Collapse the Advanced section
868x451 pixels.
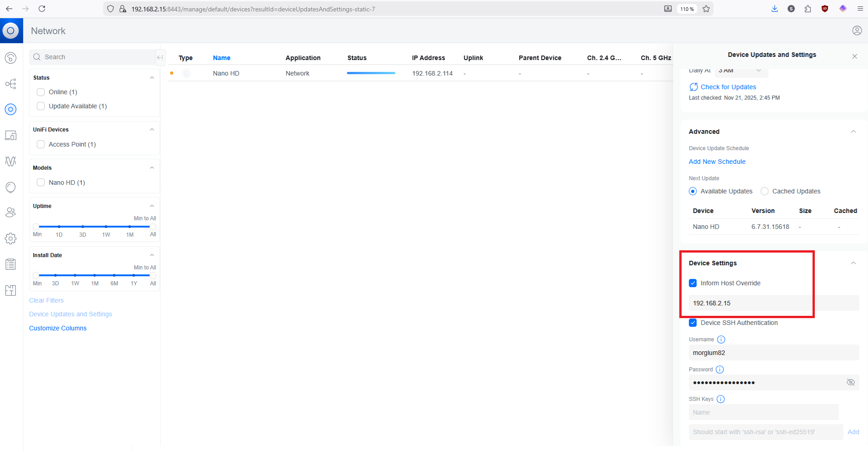coord(853,132)
